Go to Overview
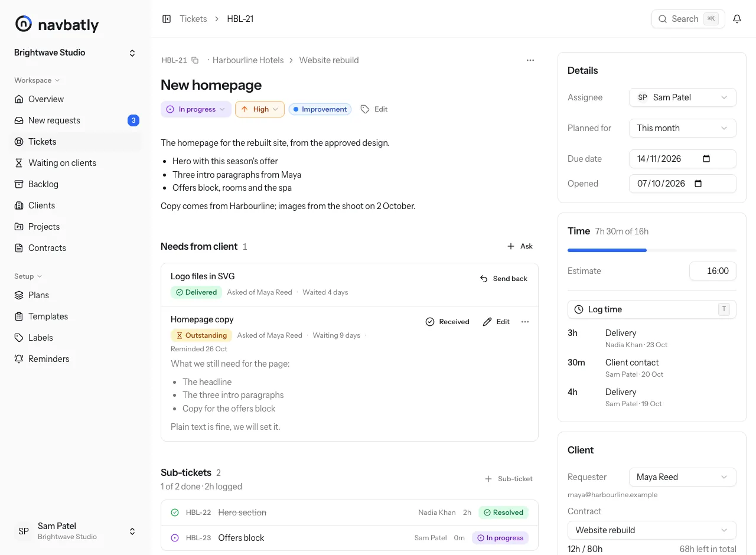This screenshot has width=756, height=555. [x=76, y=99]
